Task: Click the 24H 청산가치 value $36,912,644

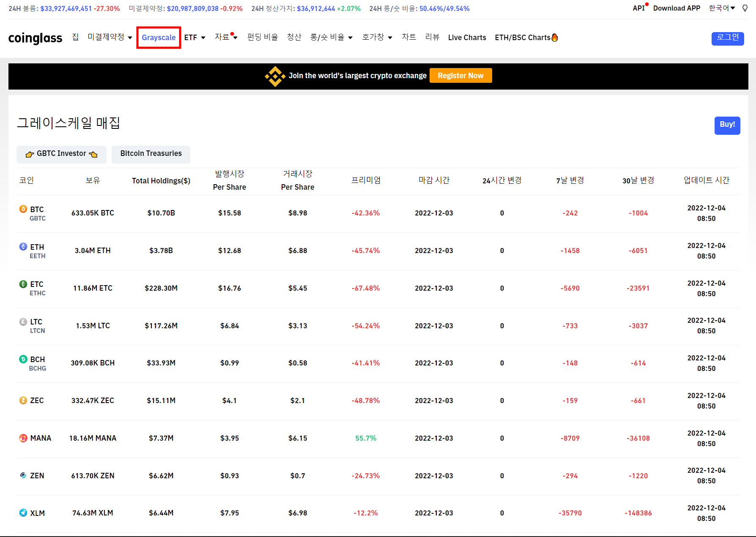Action: (x=316, y=8)
